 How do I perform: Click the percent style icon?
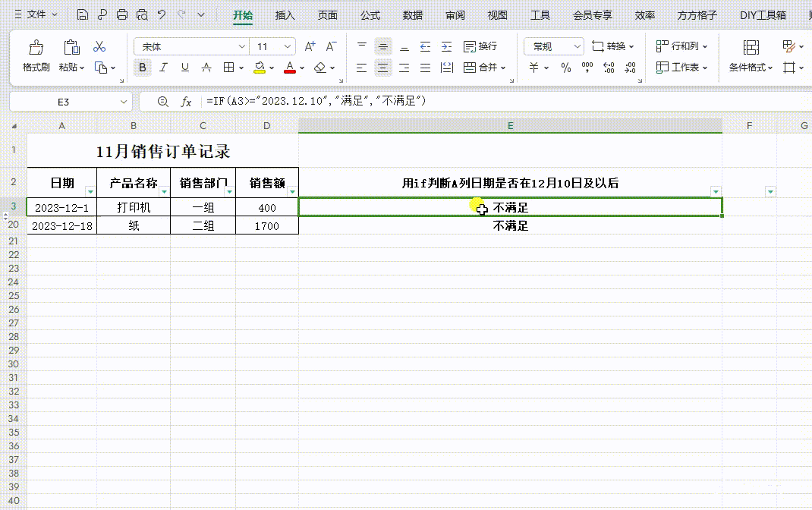point(566,68)
